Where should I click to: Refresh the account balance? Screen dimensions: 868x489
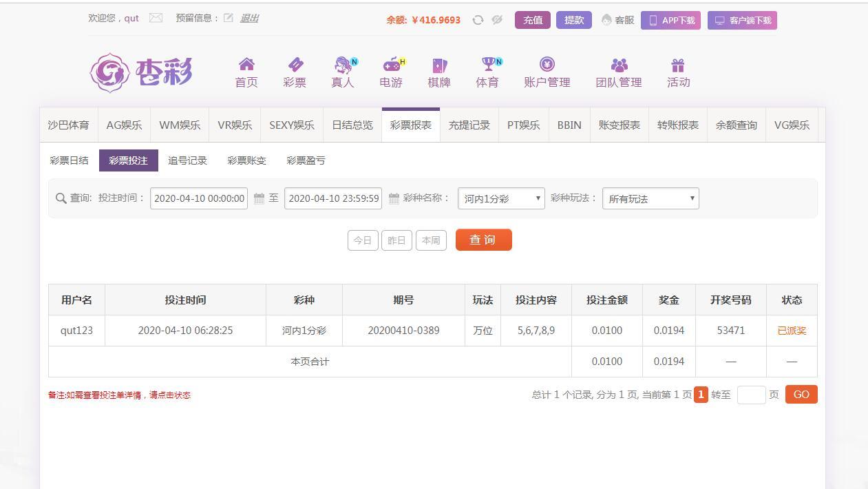coord(478,20)
